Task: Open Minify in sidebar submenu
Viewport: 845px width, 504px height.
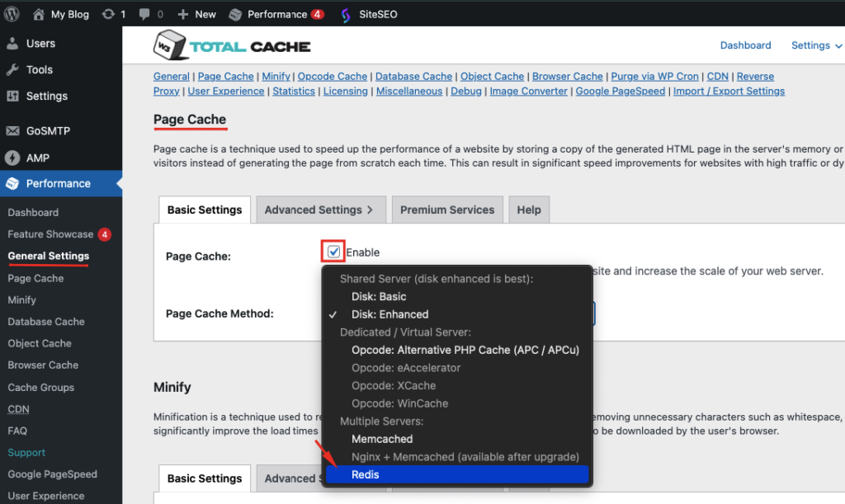Action: pyautogui.click(x=21, y=300)
